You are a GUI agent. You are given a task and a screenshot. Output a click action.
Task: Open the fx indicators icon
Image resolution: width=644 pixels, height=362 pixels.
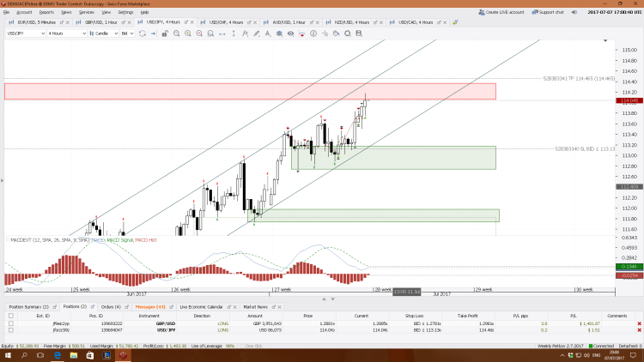pos(246,33)
